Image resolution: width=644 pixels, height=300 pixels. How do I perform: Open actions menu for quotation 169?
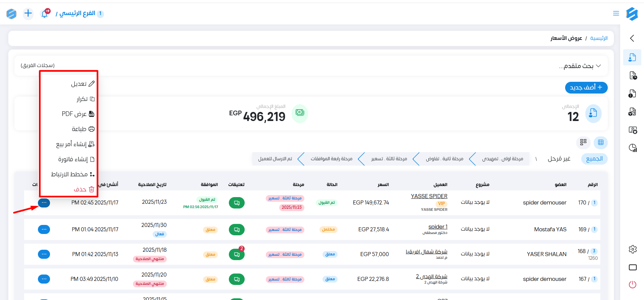(44, 230)
